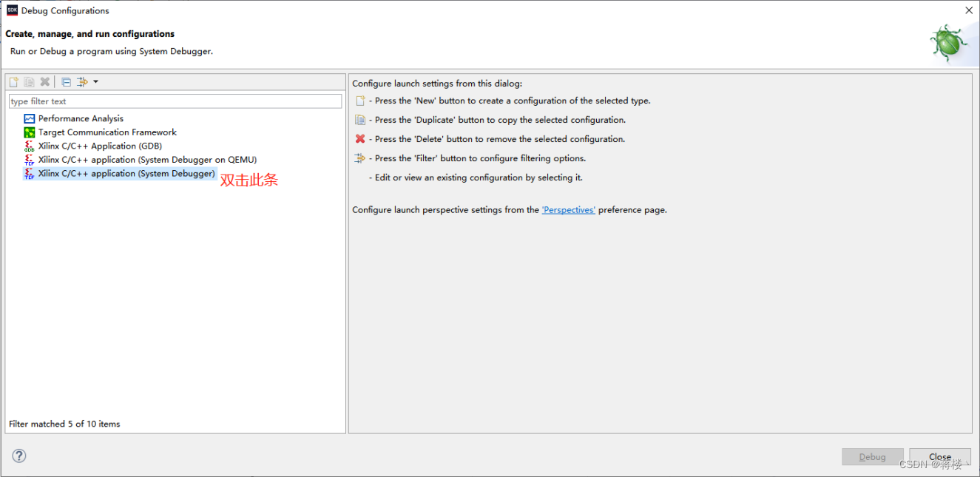The width and height of the screenshot is (980, 477).
Task: Focus the 'type filter text' search field
Action: tap(175, 101)
